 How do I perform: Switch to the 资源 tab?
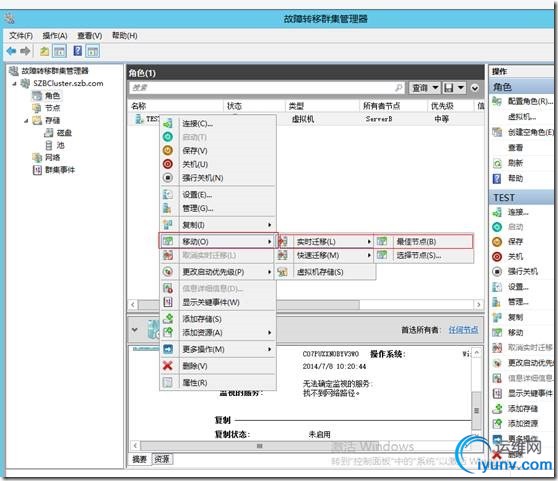[162, 459]
